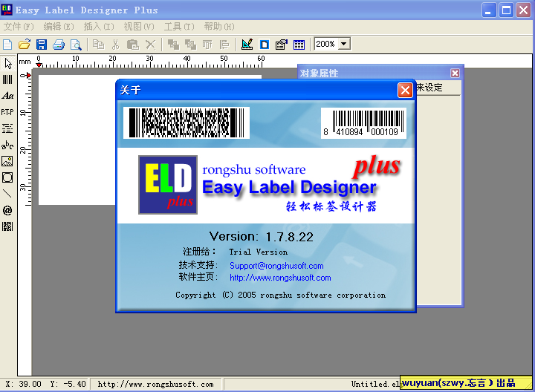Click the page setup icon
The image size is (535, 392).
265,45
